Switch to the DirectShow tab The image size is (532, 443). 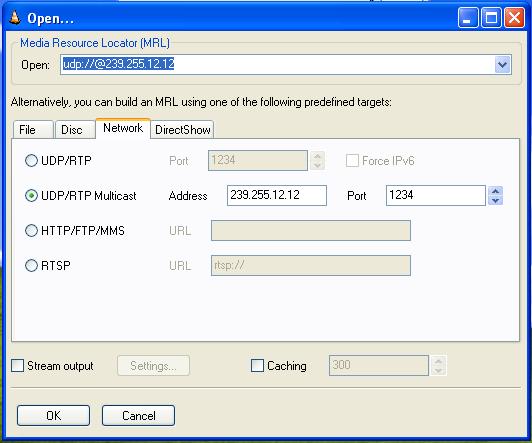tap(182, 130)
